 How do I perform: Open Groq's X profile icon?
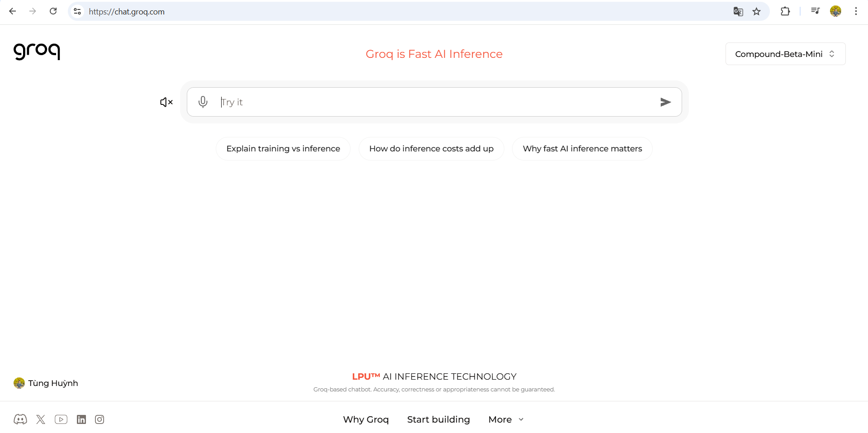(41, 419)
